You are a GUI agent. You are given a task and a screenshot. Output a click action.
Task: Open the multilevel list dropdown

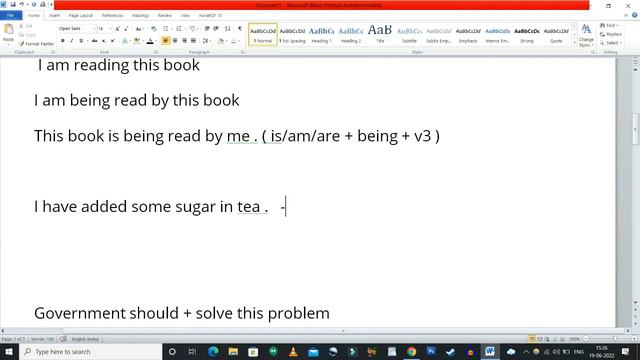(193, 29)
